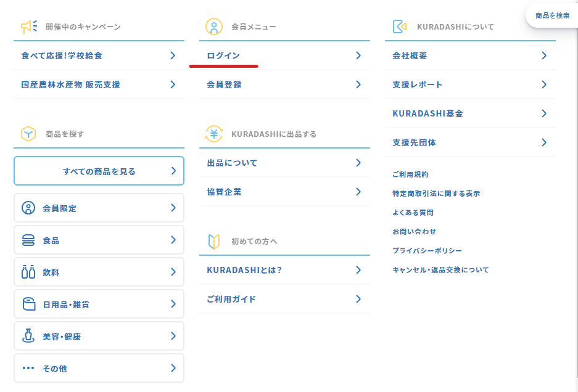Click the すべての商品を見る button

click(99, 171)
